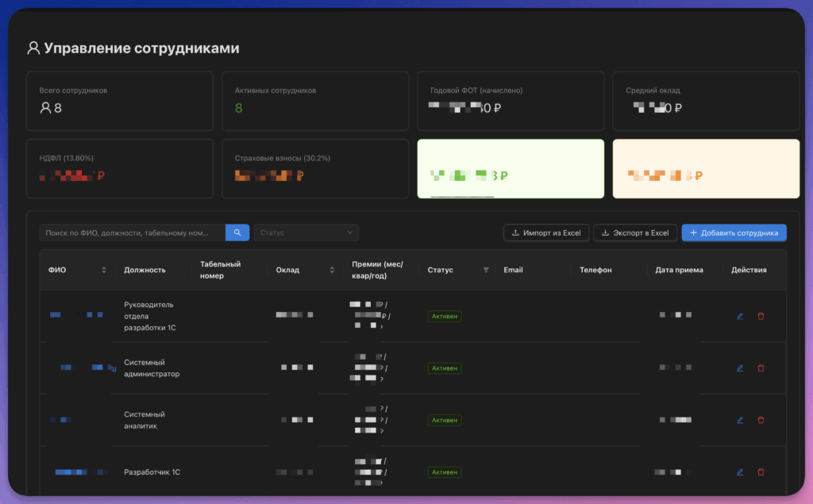Viewport: 813px width, 504px height.
Task: Click Импорт из Excel button
Action: [546, 233]
